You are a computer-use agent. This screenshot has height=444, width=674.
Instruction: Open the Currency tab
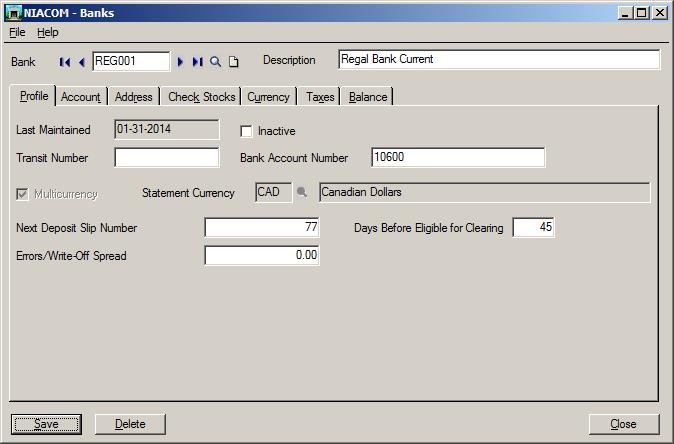tap(268, 97)
